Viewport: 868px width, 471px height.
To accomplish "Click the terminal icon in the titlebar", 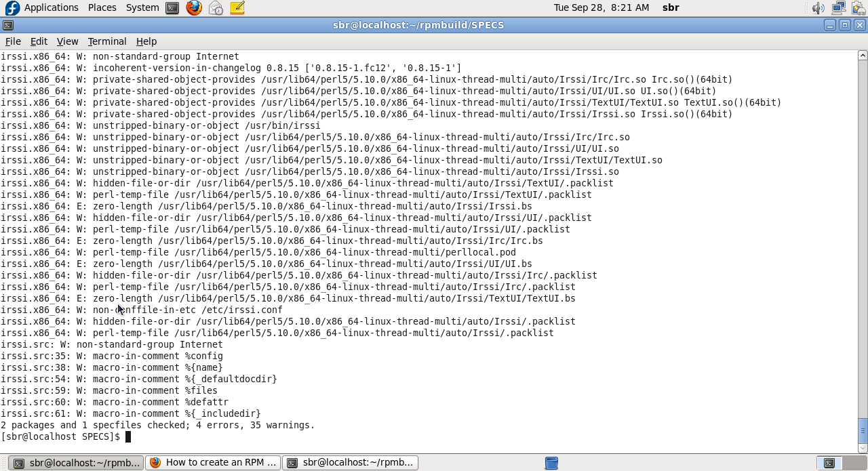I will 7,24.
